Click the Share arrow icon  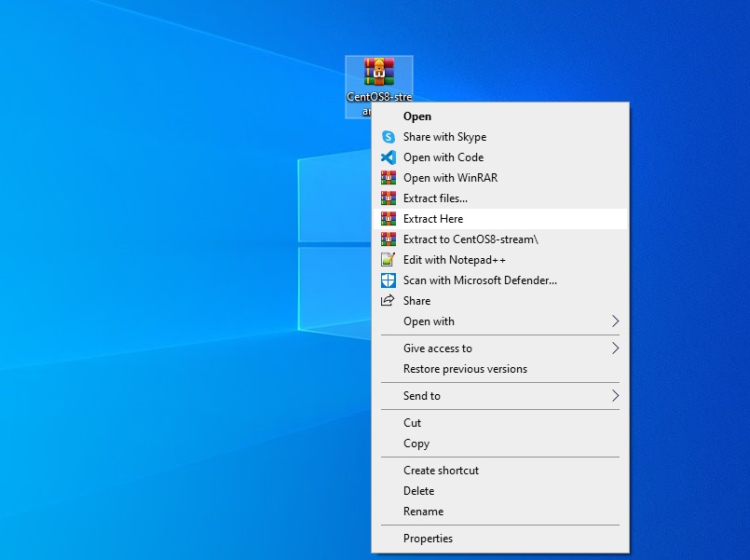tap(388, 300)
